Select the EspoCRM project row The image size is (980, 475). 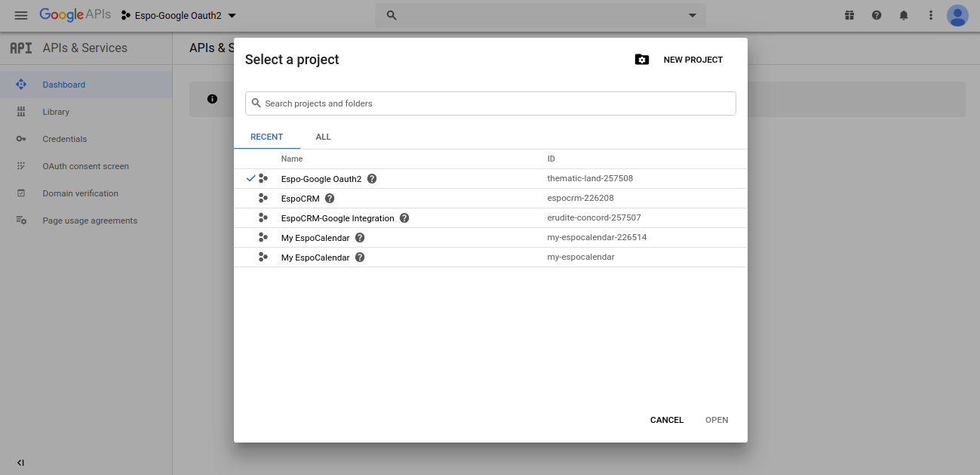tap(300, 199)
